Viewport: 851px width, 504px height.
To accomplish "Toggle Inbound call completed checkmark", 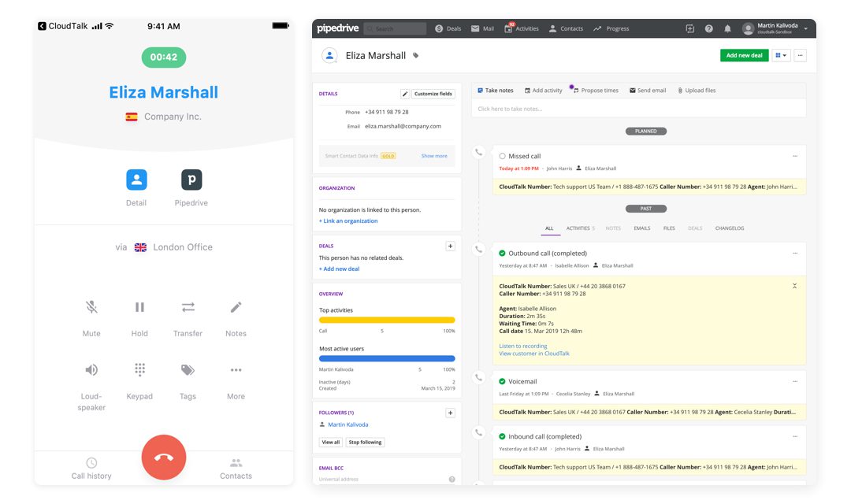I will [502, 437].
